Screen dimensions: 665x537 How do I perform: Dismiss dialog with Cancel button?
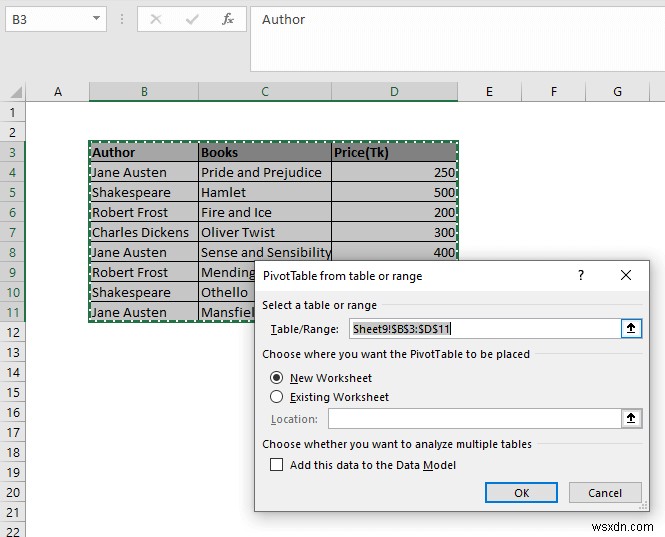(605, 492)
